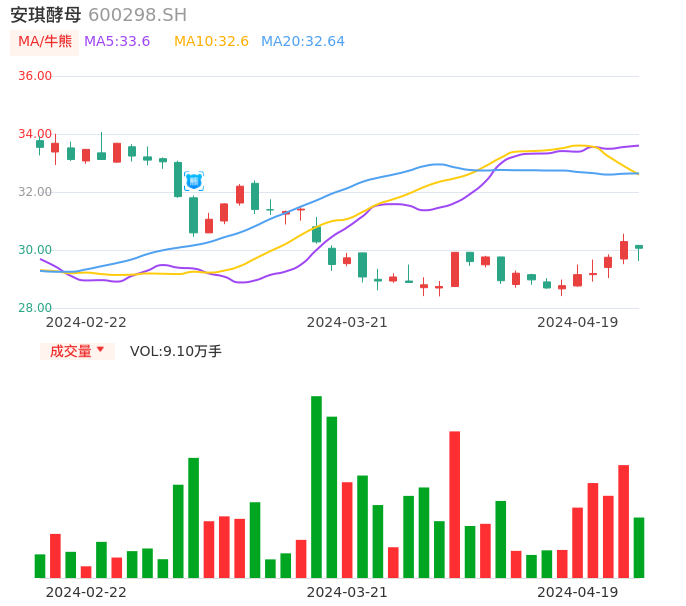Screen dimensions: 686x606
Task: Click the 2024-03-21 date label under the volume chart
Action: 347,592
